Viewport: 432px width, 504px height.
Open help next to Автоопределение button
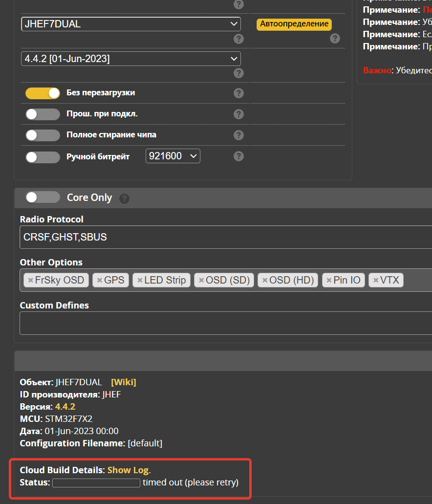(335, 39)
